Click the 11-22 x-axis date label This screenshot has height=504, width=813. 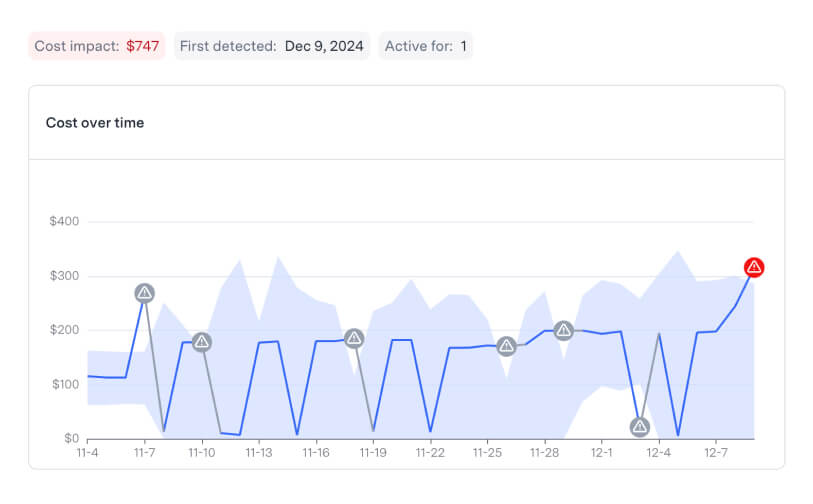(x=430, y=453)
